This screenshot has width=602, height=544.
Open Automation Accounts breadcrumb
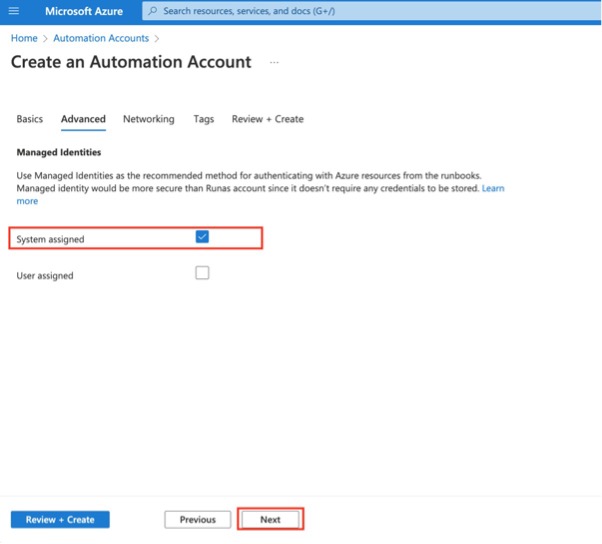click(101, 38)
